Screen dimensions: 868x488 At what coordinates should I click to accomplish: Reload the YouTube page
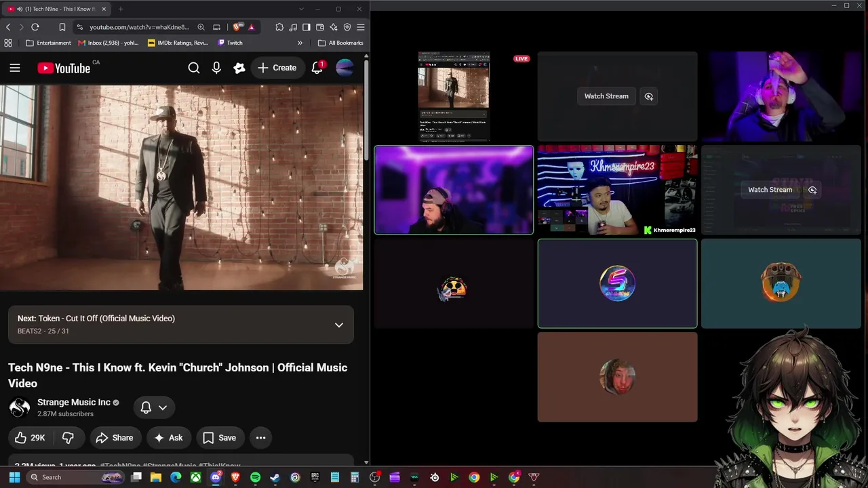tap(35, 27)
